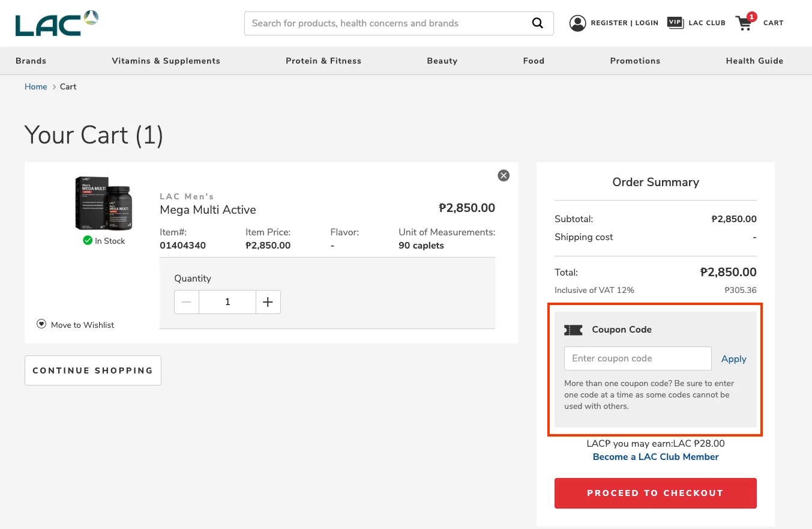
Task: Click the CART text link
Action: 773,23
